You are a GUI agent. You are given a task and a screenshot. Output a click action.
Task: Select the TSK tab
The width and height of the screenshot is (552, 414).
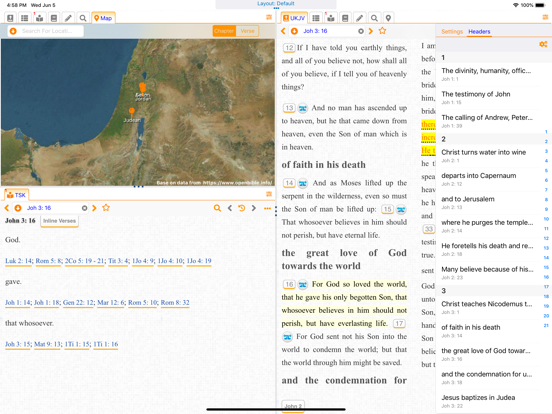point(17,195)
